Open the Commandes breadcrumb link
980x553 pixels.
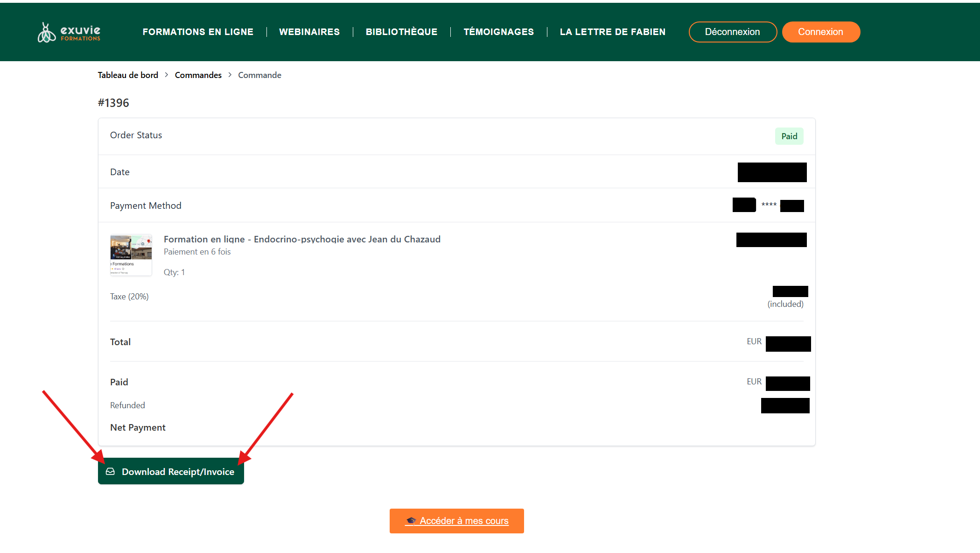(198, 75)
